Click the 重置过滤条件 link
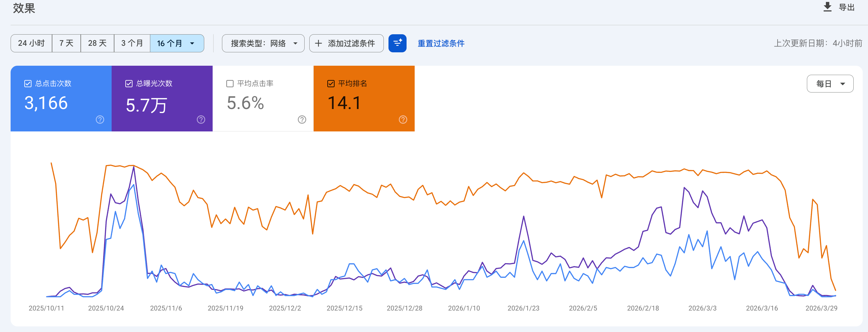The height and width of the screenshot is (332, 868). [441, 43]
